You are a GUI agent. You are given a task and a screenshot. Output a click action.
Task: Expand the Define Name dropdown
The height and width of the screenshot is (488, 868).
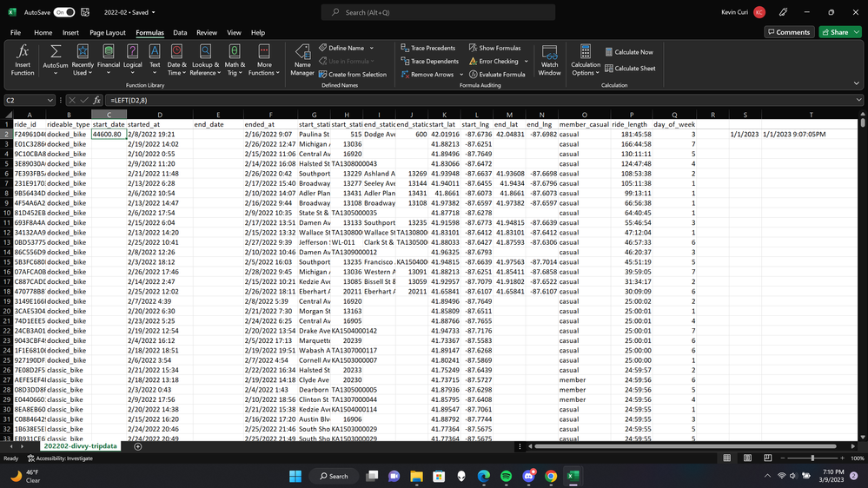click(372, 48)
